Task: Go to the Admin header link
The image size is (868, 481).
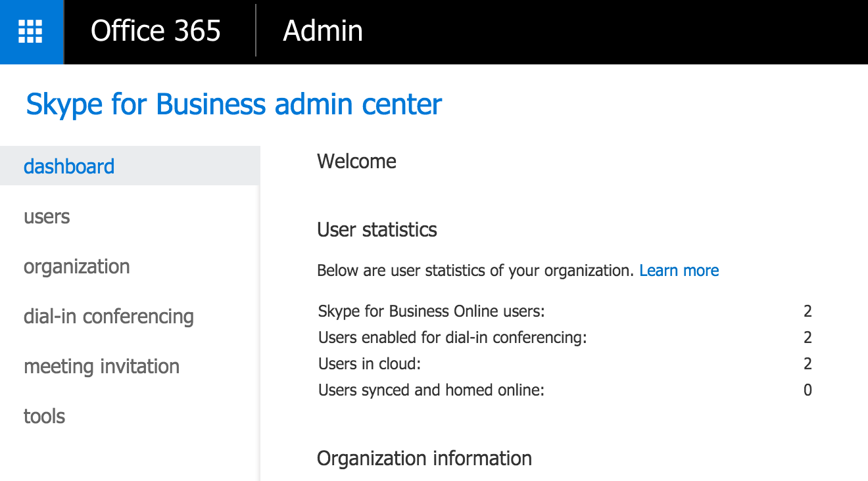Action: click(323, 32)
